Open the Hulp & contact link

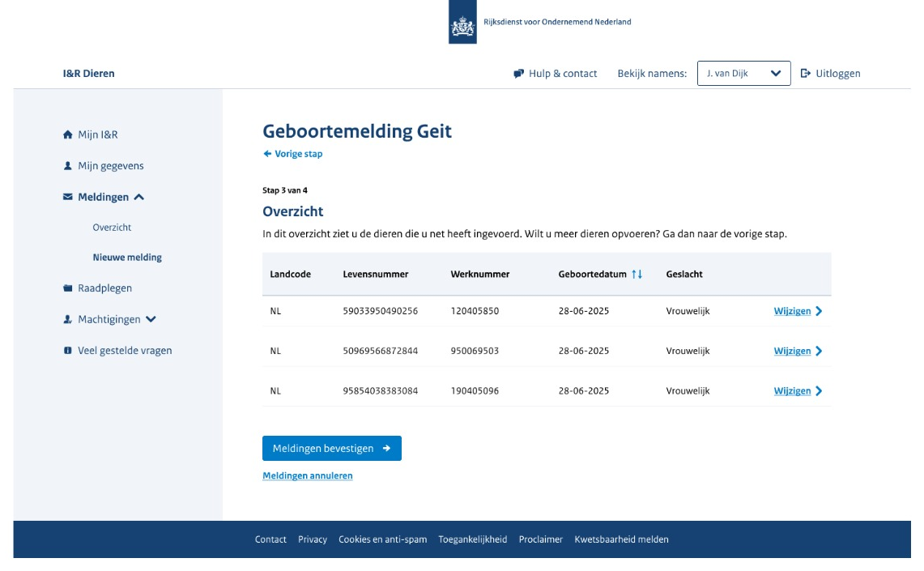[563, 74]
